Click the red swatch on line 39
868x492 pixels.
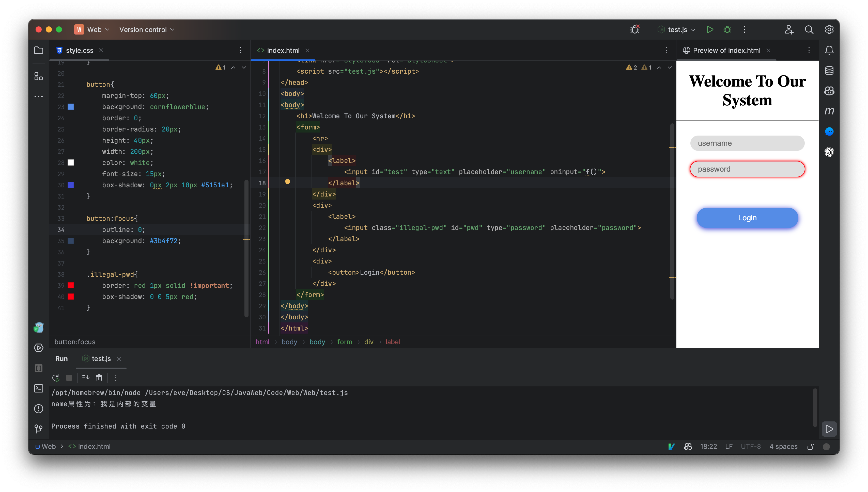coord(71,286)
